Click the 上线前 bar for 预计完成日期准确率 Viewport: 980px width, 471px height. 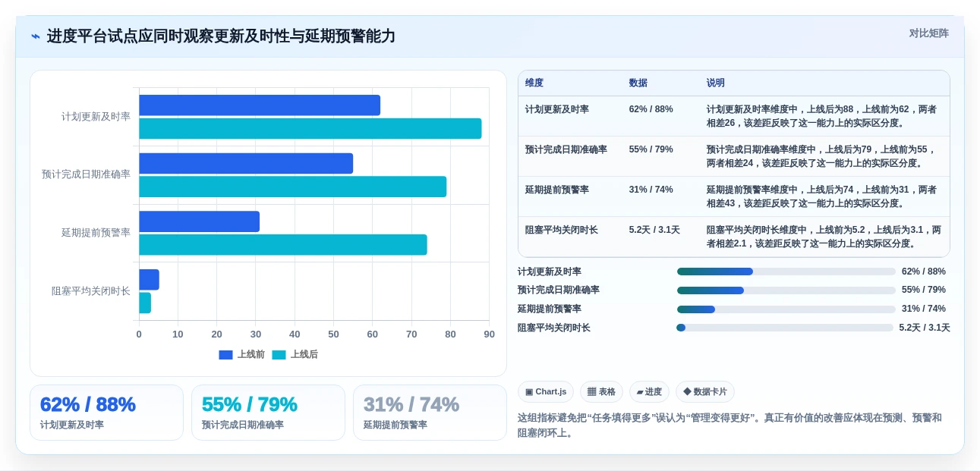click(246, 164)
